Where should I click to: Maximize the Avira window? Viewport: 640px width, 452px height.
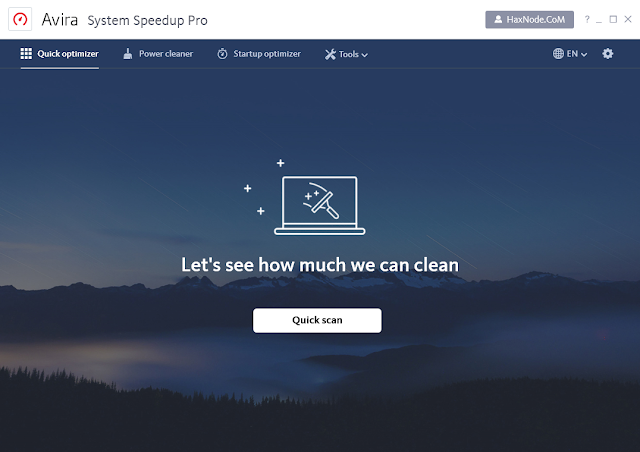point(613,19)
